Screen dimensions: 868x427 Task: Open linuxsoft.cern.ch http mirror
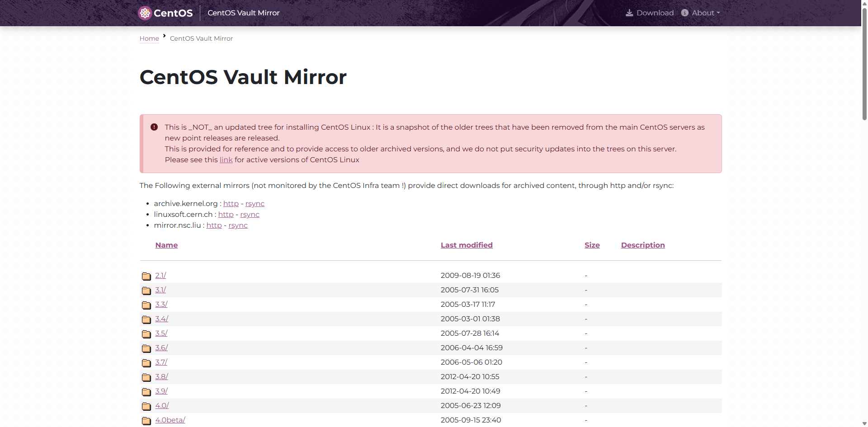point(226,214)
